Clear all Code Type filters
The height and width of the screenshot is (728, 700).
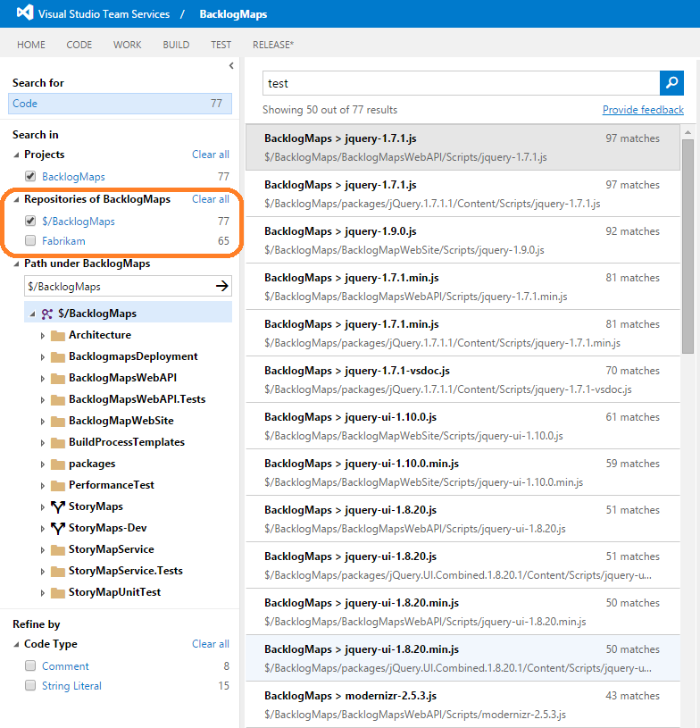pyautogui.click(x=211, y=643)
